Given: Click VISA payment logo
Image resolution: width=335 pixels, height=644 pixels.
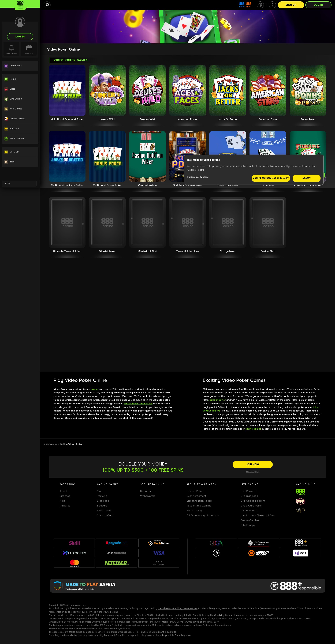Looking at the screenshot, I should 159,553.
